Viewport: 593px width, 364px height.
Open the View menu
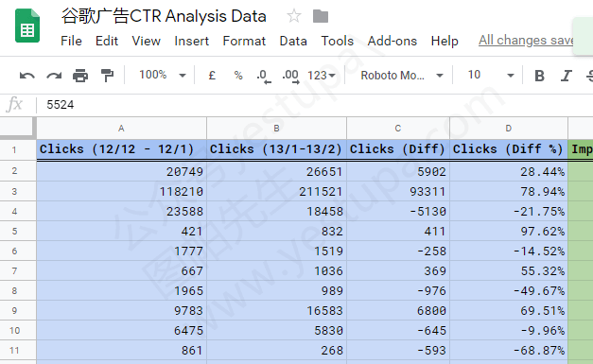[146, 41]
